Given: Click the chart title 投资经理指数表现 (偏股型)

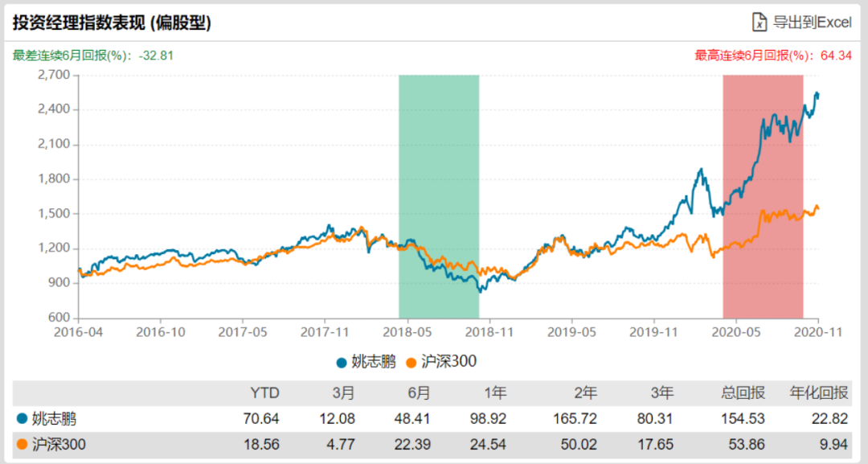Looking at the screenshot, I should [x=113, y=23].
